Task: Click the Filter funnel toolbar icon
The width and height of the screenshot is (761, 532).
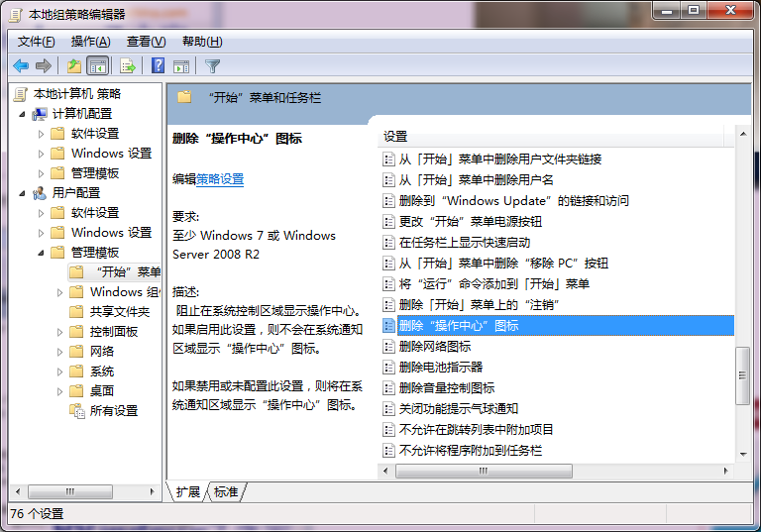Action: [212, 66]
